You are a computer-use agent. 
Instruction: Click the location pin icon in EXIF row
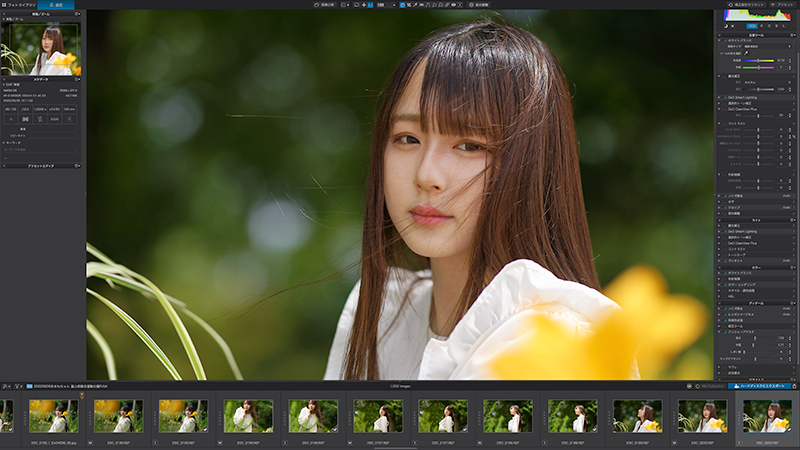pyautogui.click(x=69, y=119)
